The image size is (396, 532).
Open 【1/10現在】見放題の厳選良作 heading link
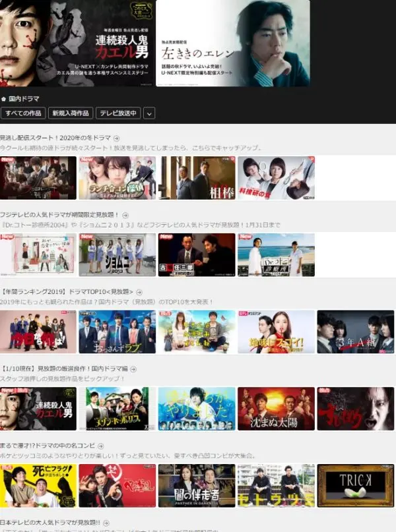click(65, 369)
